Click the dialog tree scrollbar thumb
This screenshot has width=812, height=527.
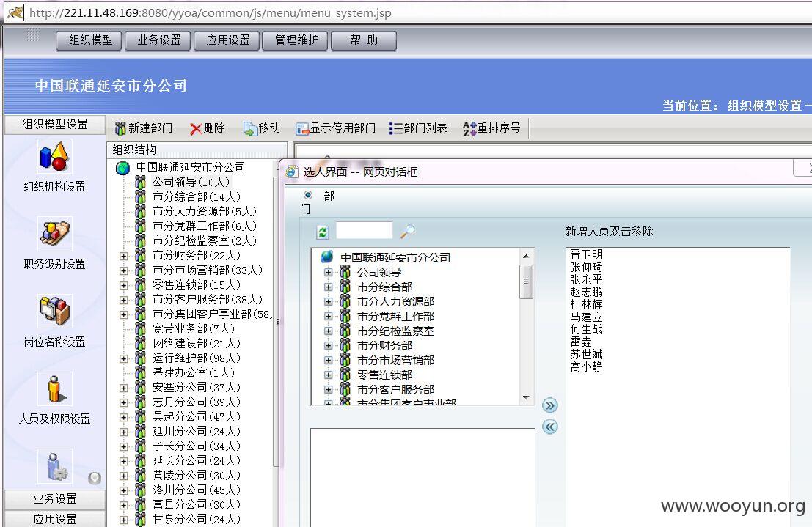[x=526, y=281]
